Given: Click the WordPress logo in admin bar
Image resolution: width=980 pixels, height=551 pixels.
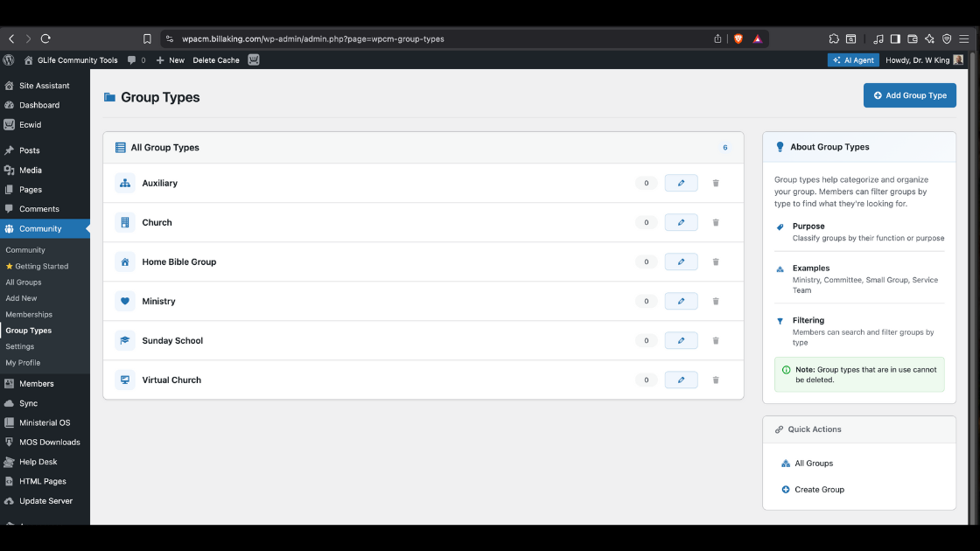Looking at the screenshot, I should click(9, 60).
